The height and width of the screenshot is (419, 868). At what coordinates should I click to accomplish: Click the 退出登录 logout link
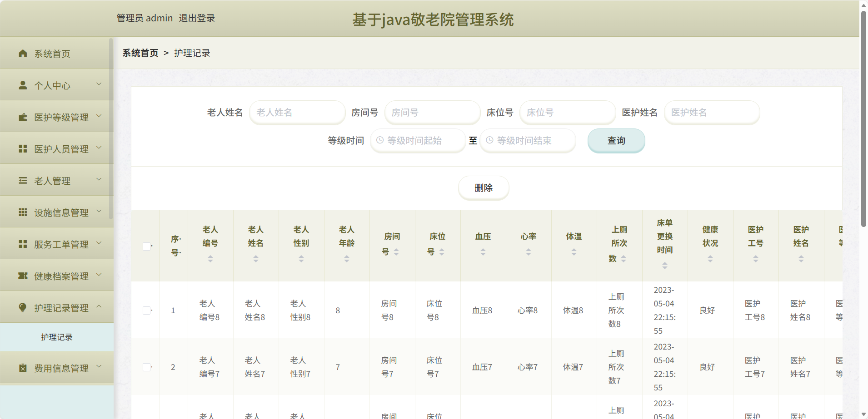(x=197, y=18)
